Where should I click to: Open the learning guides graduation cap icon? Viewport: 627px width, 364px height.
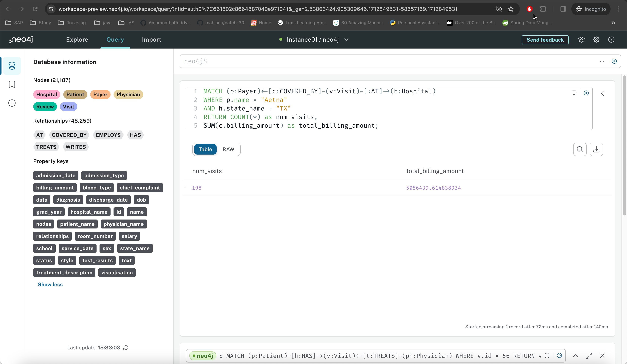[581, 40]
